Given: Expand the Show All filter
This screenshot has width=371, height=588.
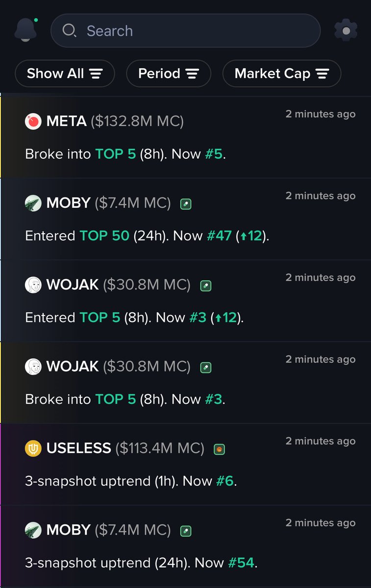Looking at the screenshot, I should pyautogui.click(x=65, y=73).
